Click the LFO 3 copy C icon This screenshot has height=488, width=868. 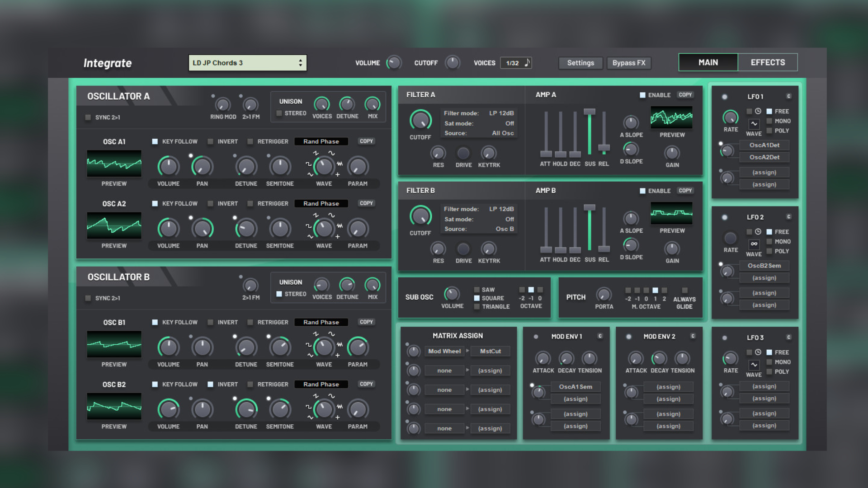tap(789, 338)
